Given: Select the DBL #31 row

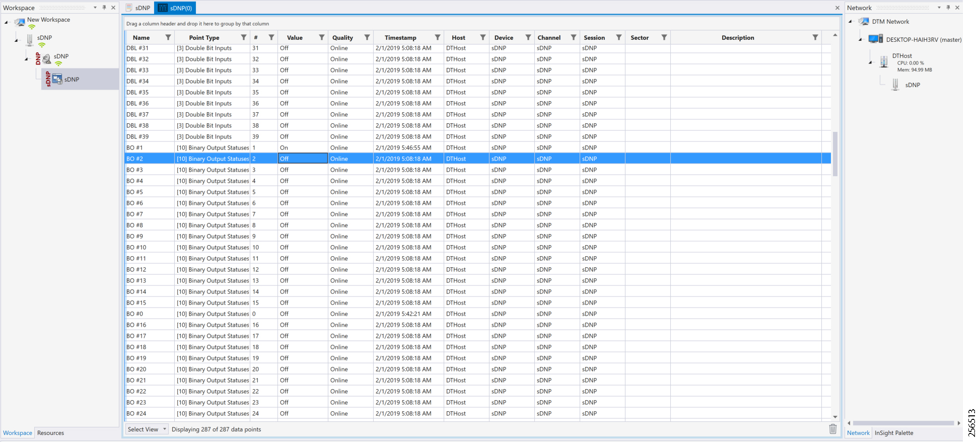Looking at the screenshot, I should pos(477,48).
